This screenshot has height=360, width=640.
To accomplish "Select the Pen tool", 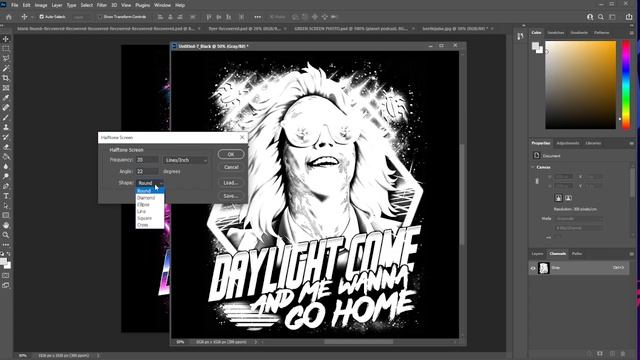I will [x=6, y=186].
